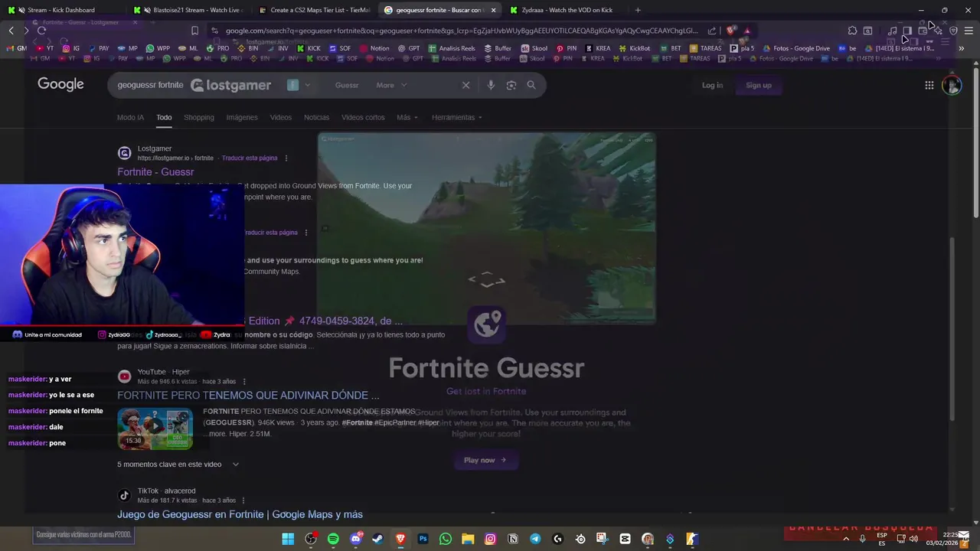Show hidden bookmarks overflow chevron
The image size is (980, 551).
[961, 48]
